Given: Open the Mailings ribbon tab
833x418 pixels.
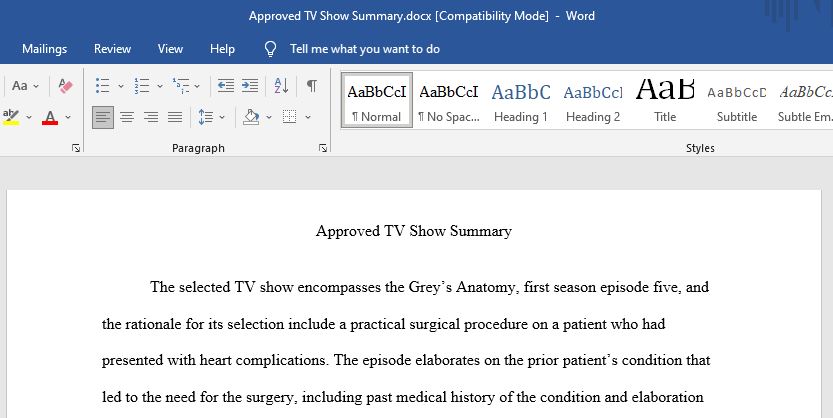Looking at the screenshot, I should coord(45,49).
